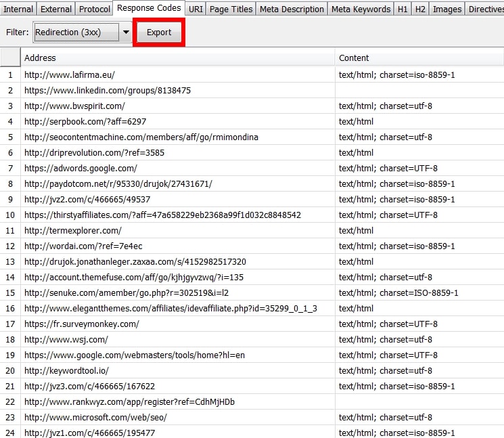Open the Protocol tab
Screen dimensions: 504x438
click(95, 9)
